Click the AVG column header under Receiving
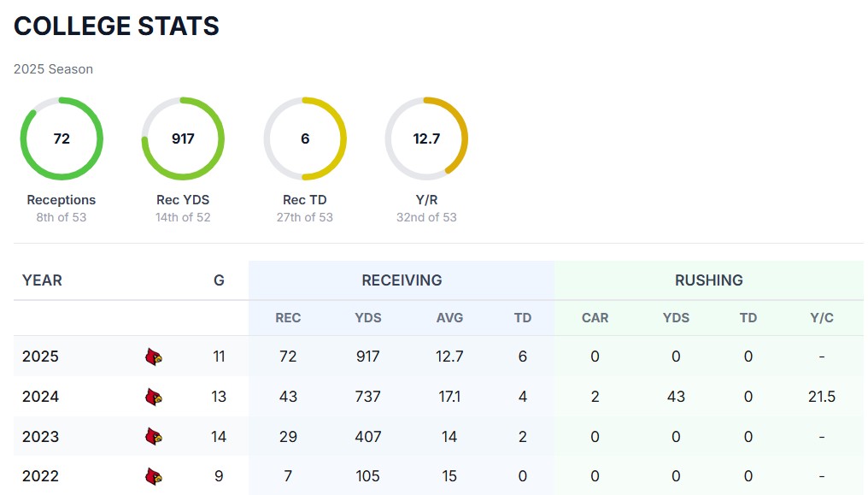 [x=449, y=317]
